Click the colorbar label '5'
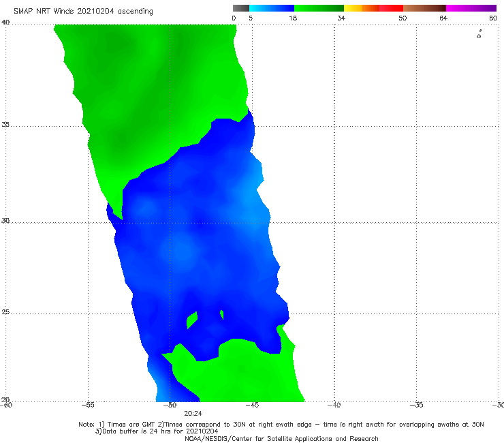The image size is (504, 443). click(251, 18)
